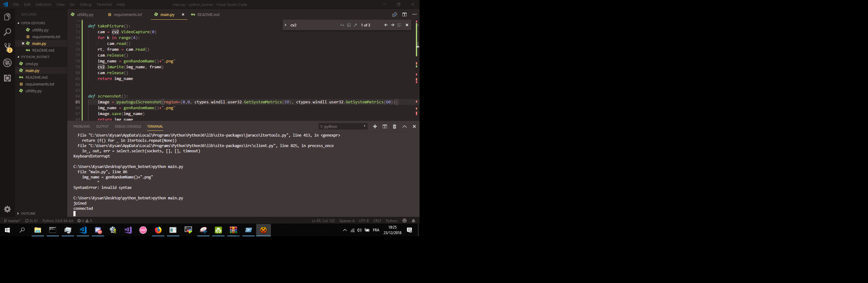Toggle Find in Selection option

coord(399,25)
